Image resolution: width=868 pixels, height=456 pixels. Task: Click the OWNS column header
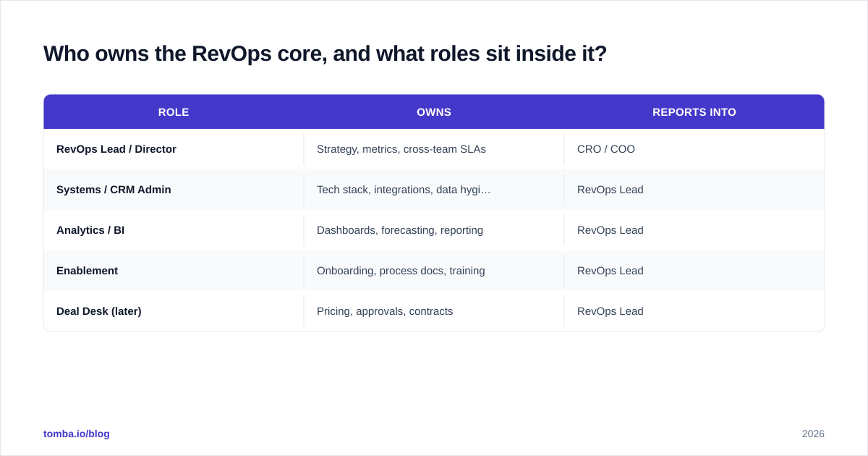434,112
